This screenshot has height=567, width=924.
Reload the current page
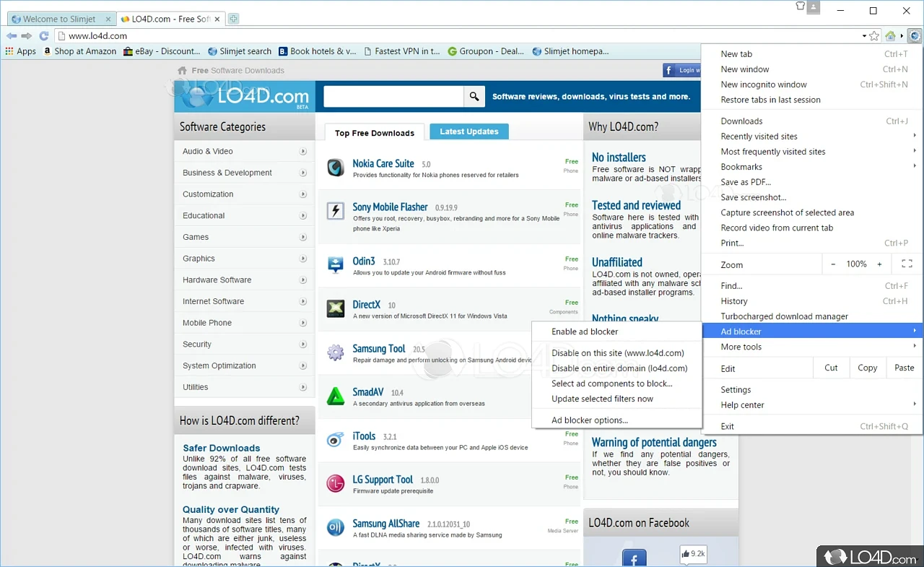(44, 36)
